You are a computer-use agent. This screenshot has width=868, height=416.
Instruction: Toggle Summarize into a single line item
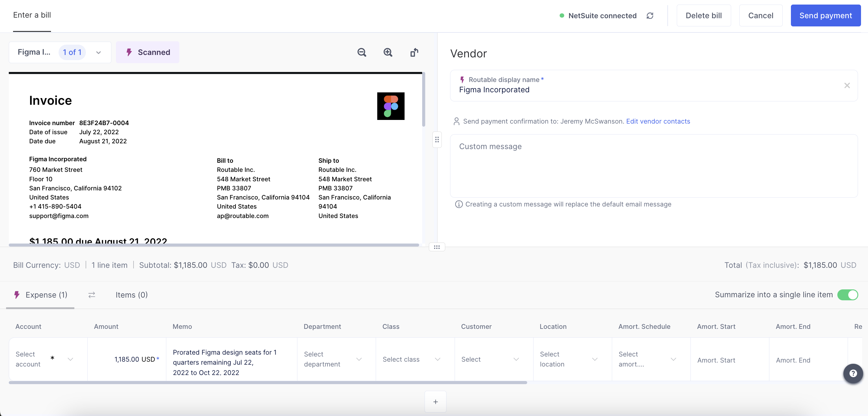point(847,295)
